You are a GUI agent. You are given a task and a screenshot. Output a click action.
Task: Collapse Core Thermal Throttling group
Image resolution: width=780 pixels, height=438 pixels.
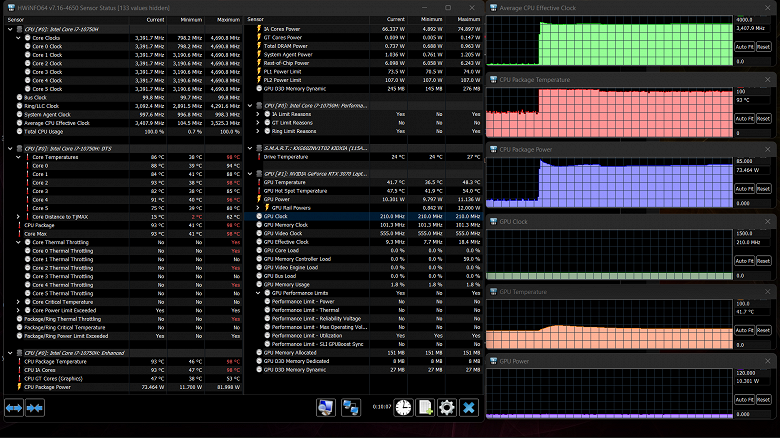pos(18,242)
